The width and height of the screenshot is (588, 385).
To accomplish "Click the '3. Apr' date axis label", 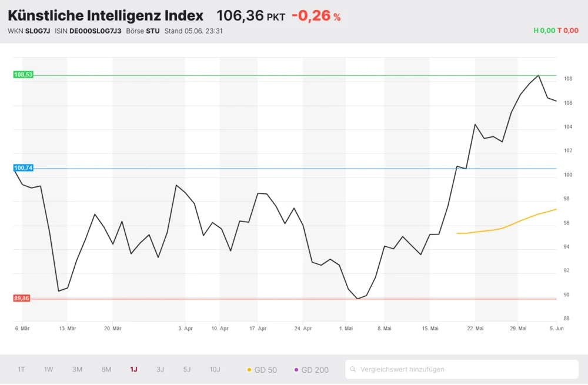I will point(185,329).
